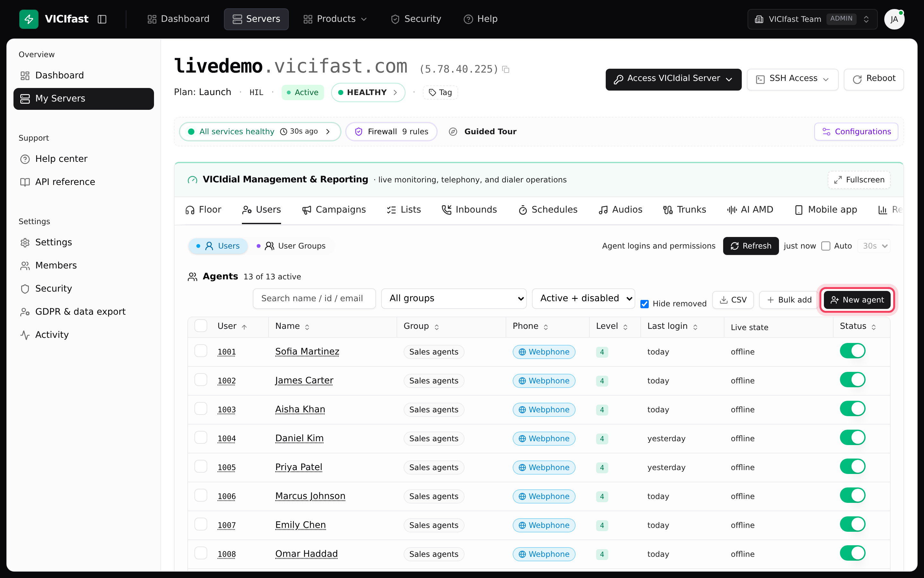Viewport: 924px width, 578px height.
Task: Tick the checkbox for user 1001
Action: (x=201, y=351)
